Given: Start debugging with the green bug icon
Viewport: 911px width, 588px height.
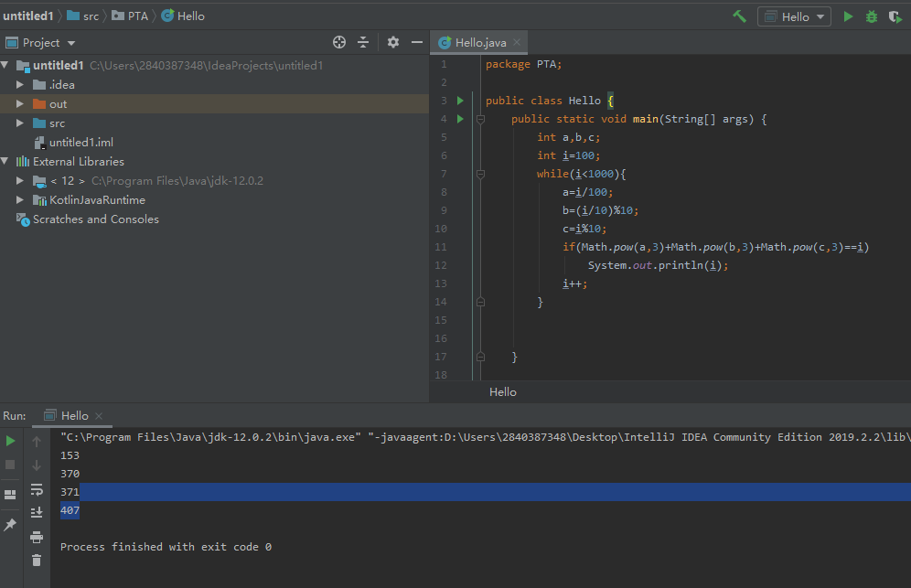Looking at the screenshot, I should tap(871, 16).
